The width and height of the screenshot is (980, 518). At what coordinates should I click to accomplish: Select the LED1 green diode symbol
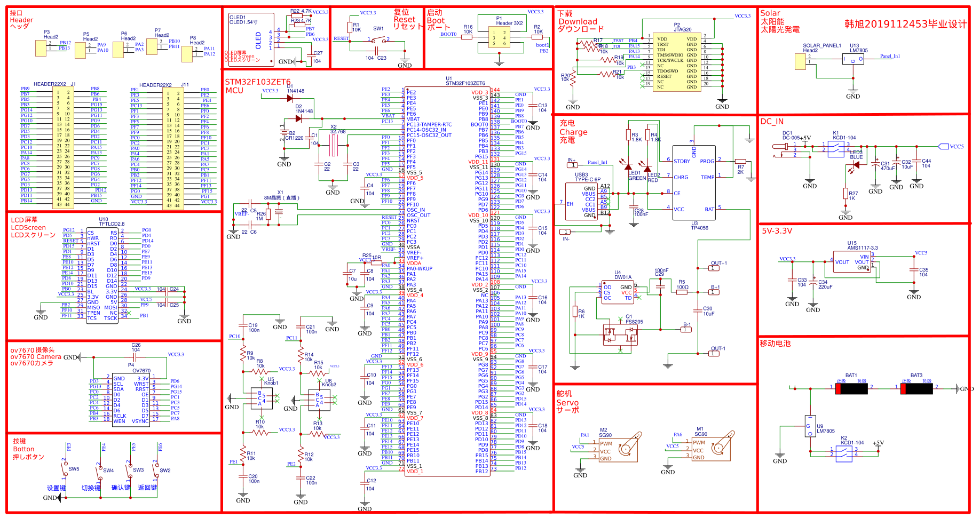click(628, 166)
